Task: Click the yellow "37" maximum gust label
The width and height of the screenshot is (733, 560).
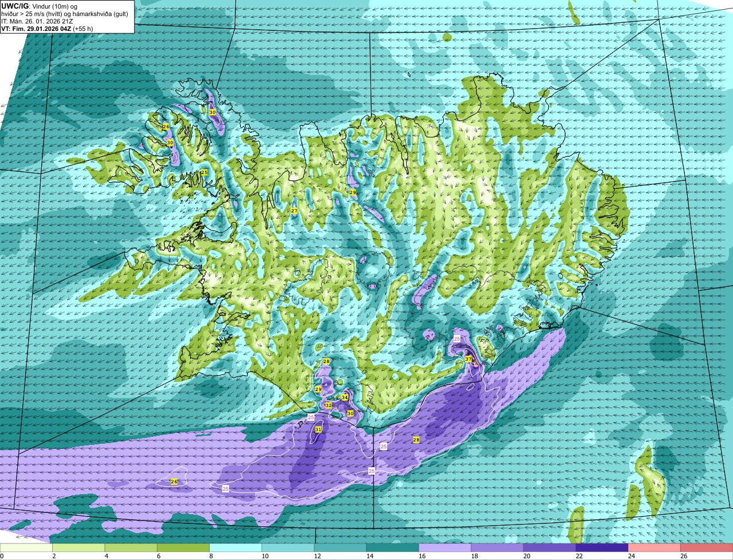Action: (x=468, y=360)
